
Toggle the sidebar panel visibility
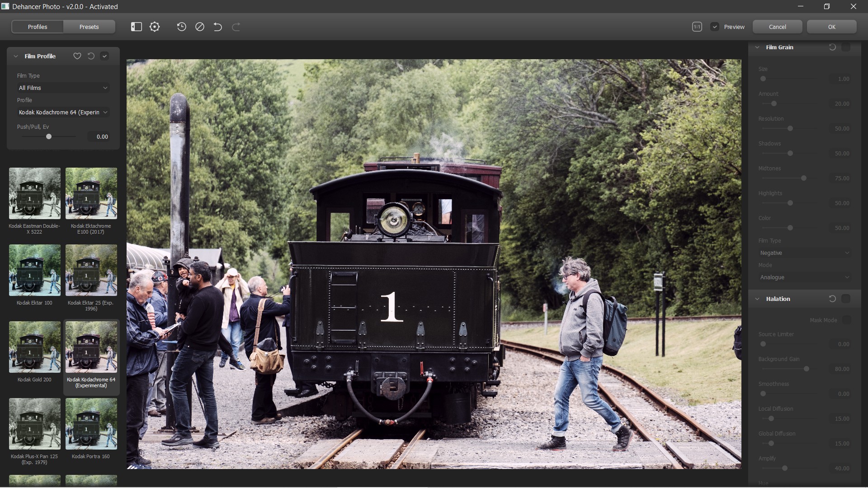(x=136, y=27)
